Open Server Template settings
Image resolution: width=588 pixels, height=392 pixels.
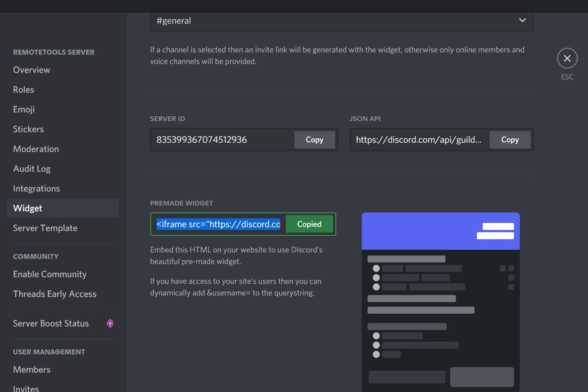pyautogui.click(x=63, y=228)
